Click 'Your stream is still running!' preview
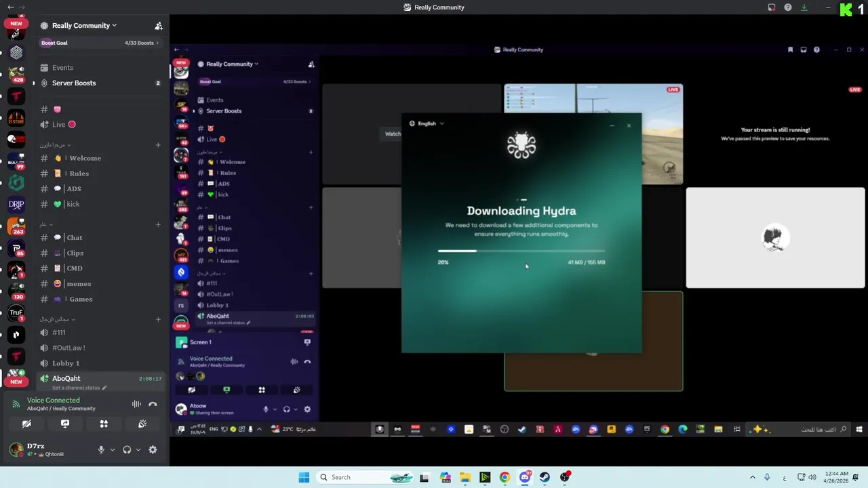The height and width of the screenshot is (488, 868). click(775, 134)
